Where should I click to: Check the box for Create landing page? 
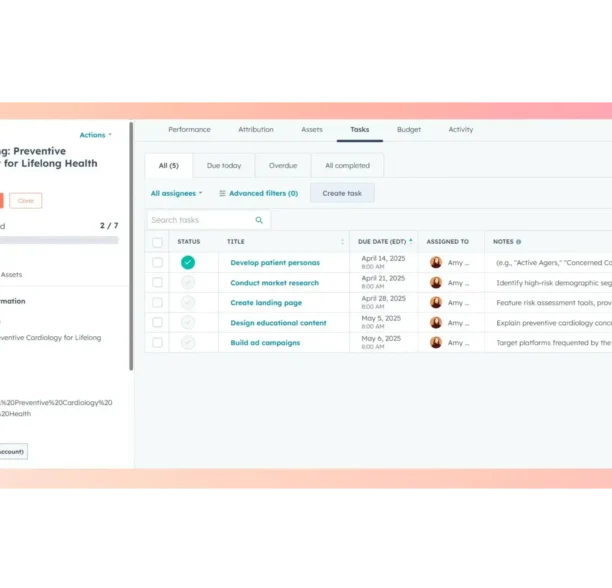coord(157,302)
